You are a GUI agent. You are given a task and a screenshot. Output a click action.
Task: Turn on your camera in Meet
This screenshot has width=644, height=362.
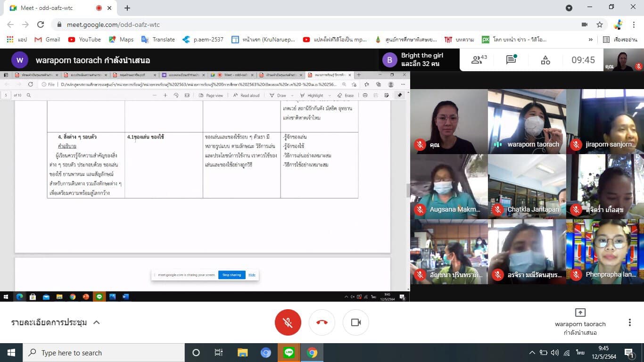(356, 322)
